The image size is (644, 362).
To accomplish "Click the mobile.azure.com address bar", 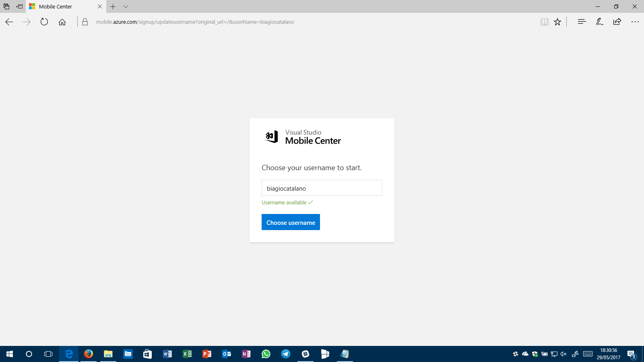I will tap(195, 22).
